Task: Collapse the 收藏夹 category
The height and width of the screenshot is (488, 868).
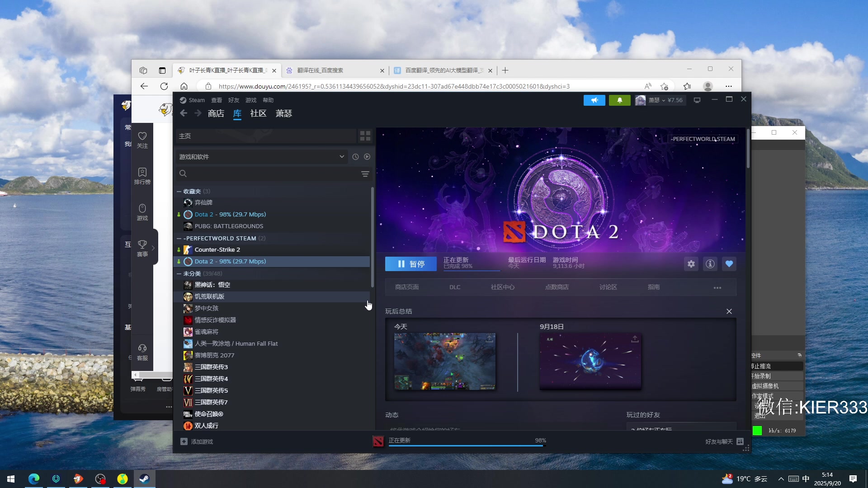Action: click(179, 192)
